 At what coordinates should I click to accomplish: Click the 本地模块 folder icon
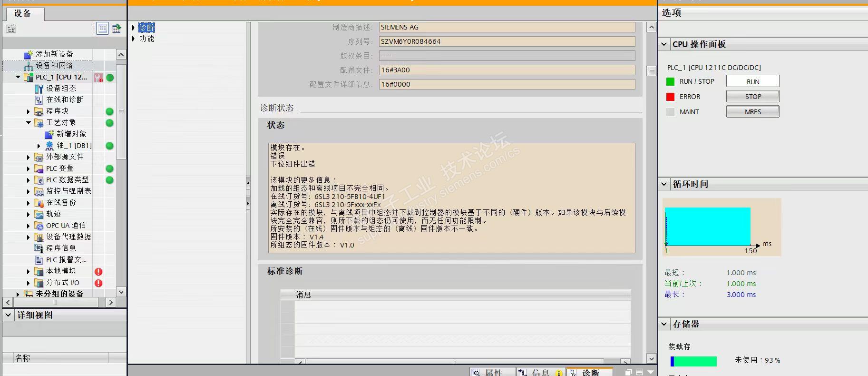(39, 271)
